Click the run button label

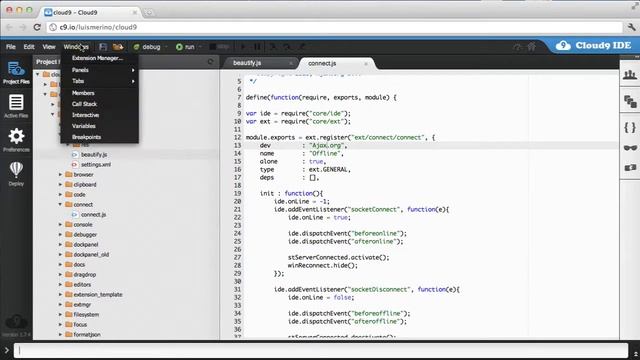tap(189, 47)
